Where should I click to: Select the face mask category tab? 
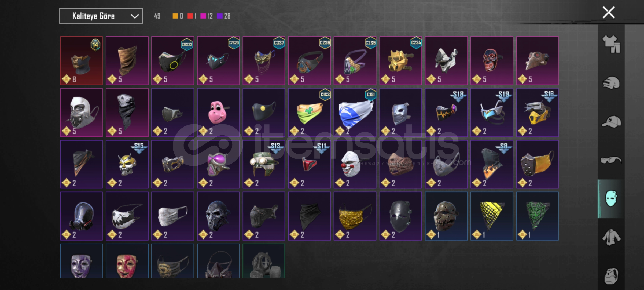[611, 199]
